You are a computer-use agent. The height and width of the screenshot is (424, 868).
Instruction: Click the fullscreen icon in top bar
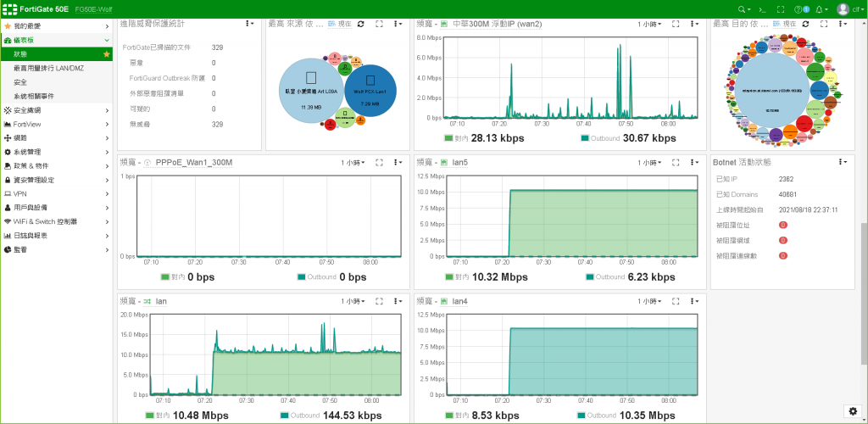[x=781, y=8]
